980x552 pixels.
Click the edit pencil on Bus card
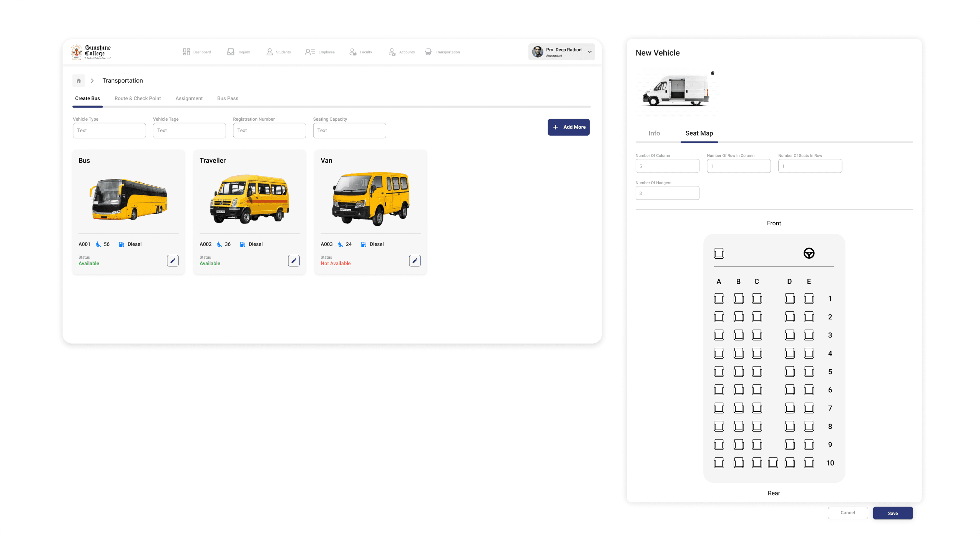point(173,261)
